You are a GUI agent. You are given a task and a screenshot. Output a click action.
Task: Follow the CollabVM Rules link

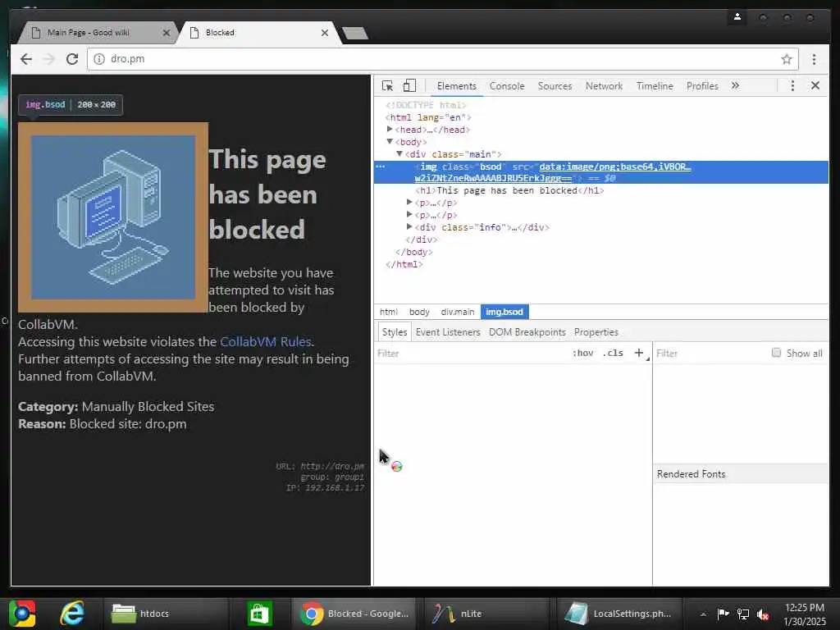(x=266, y=342)
